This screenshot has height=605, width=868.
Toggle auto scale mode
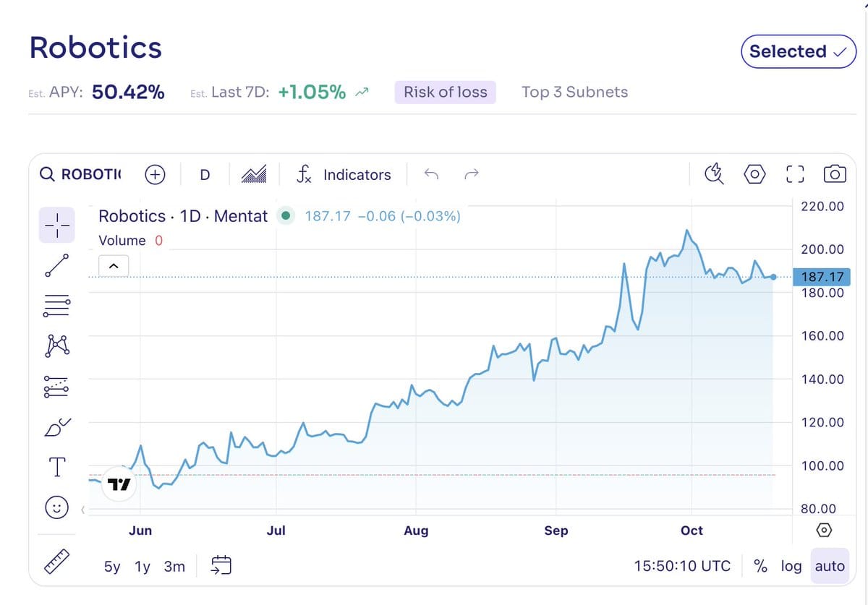[830, 566]
